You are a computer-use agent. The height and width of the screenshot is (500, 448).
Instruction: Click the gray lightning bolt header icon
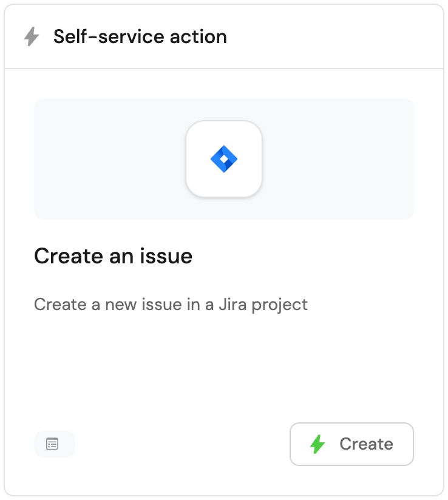tap(32, 36)
